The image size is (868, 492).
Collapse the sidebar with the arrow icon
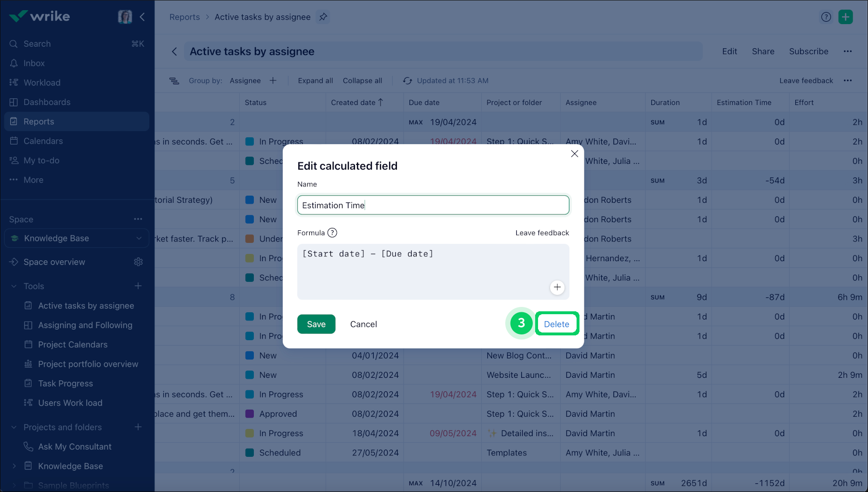pyautogui.click(x=142, y=17)
